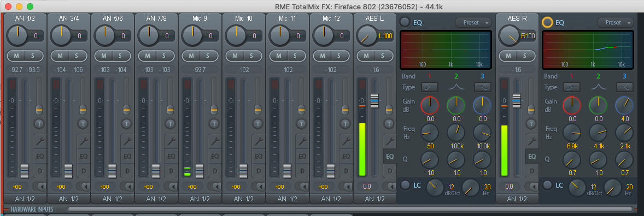Enable the low cut LC on AES L

(x=406, y=185)
